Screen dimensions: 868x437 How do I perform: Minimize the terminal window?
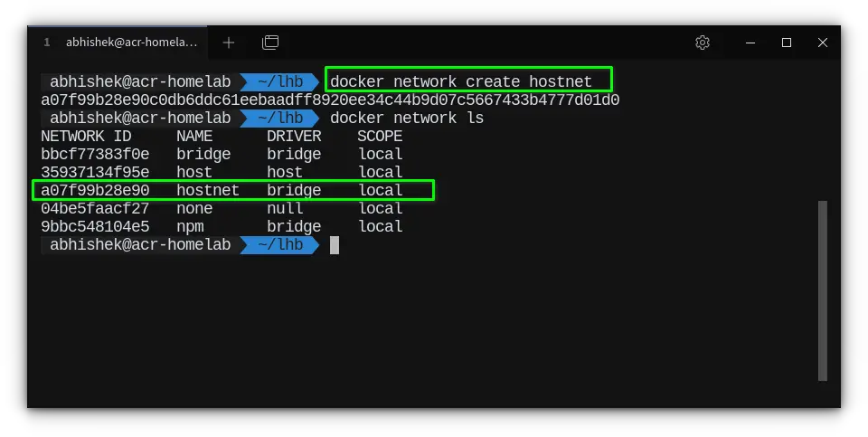click(750, 43)
